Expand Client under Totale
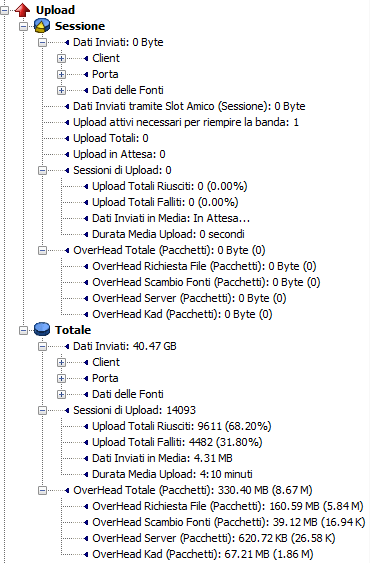Viewport: 370px width, 563px height. coord(61,362)
